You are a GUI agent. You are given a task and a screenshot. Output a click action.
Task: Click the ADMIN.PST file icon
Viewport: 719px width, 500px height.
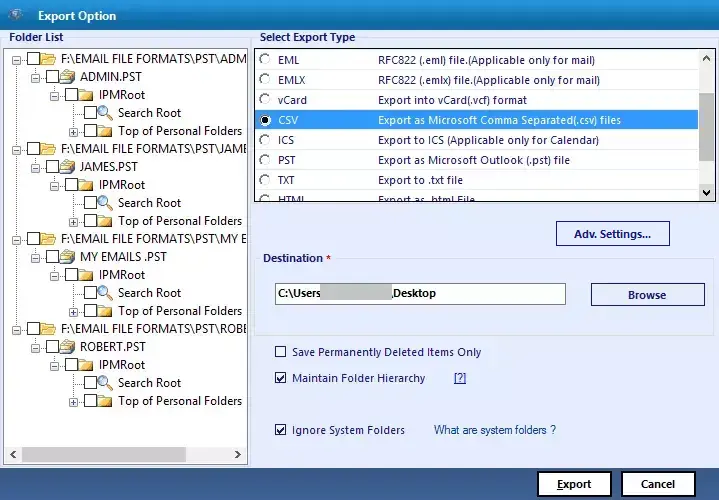click(x=67, y=77)
